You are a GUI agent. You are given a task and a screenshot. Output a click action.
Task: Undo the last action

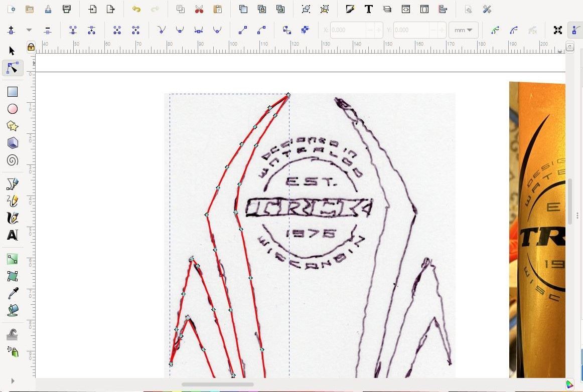pos(136,9)
